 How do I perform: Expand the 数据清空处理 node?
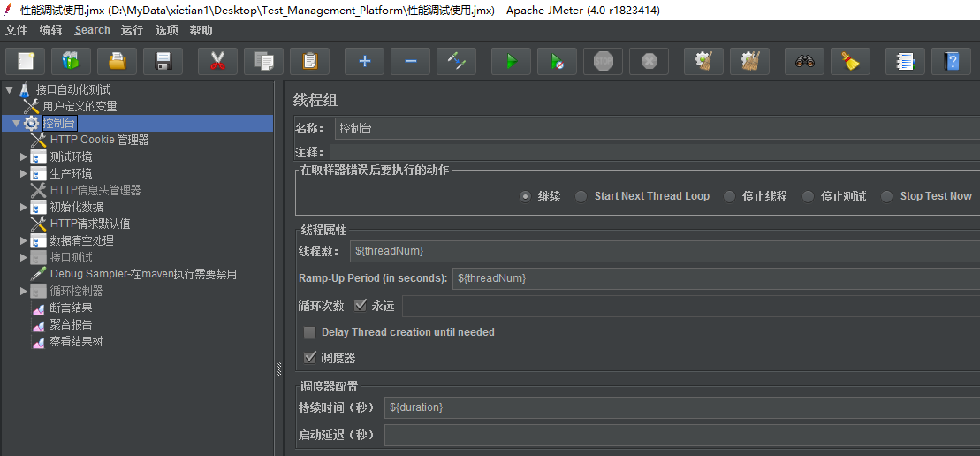(24, 240)
